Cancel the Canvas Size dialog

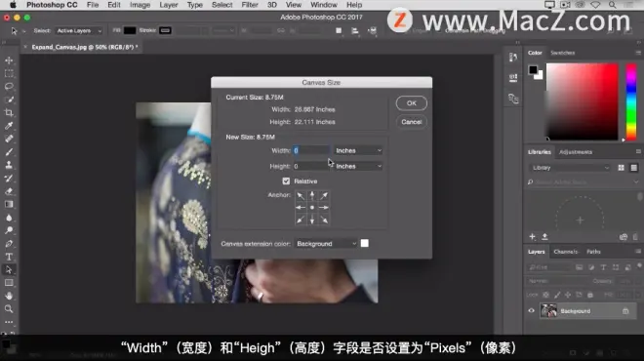411,122
